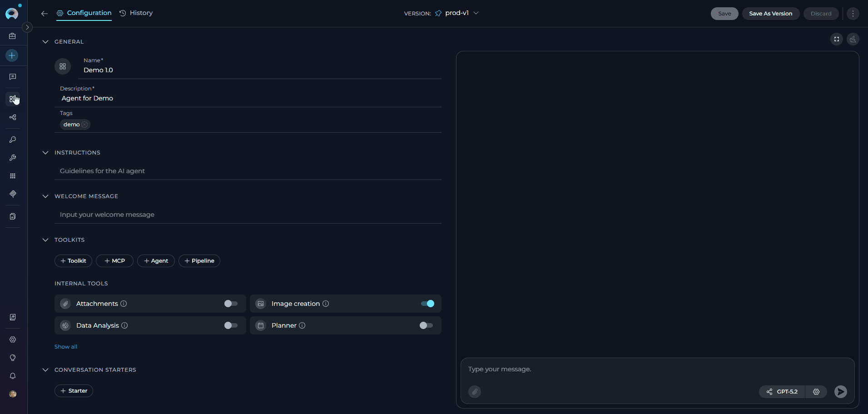This screenshot has height=414, width=868.
Task: Disable the Image creation tool
Action: [x=427, y=304]
